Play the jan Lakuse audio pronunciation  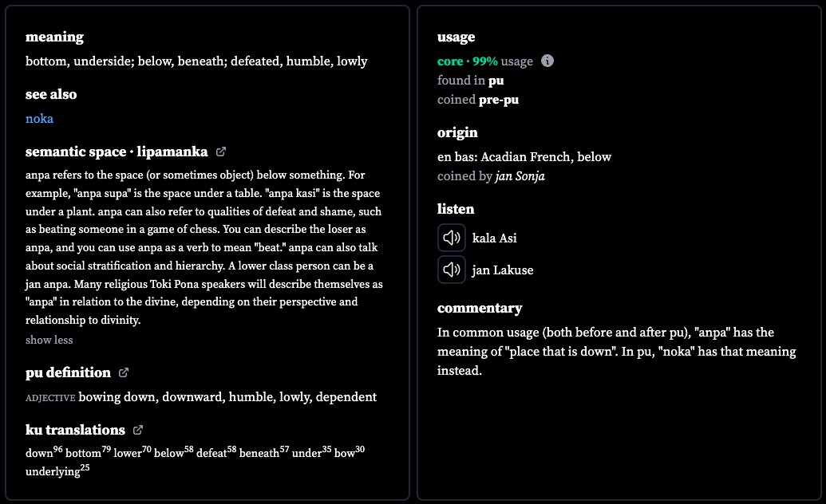point(452,270)
